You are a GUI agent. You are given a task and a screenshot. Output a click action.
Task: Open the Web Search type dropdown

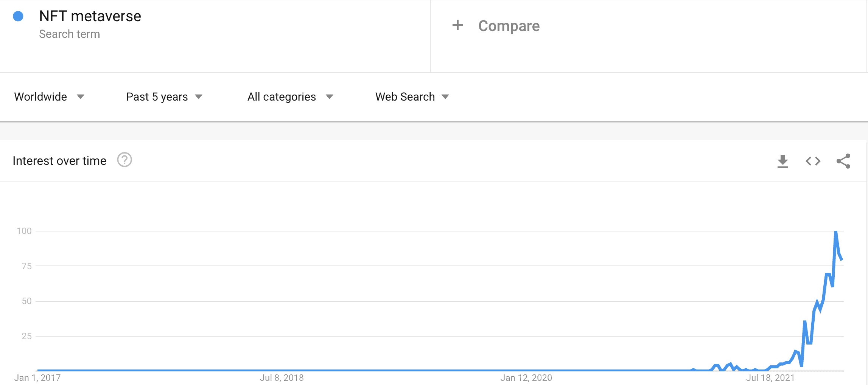point(412,97)
